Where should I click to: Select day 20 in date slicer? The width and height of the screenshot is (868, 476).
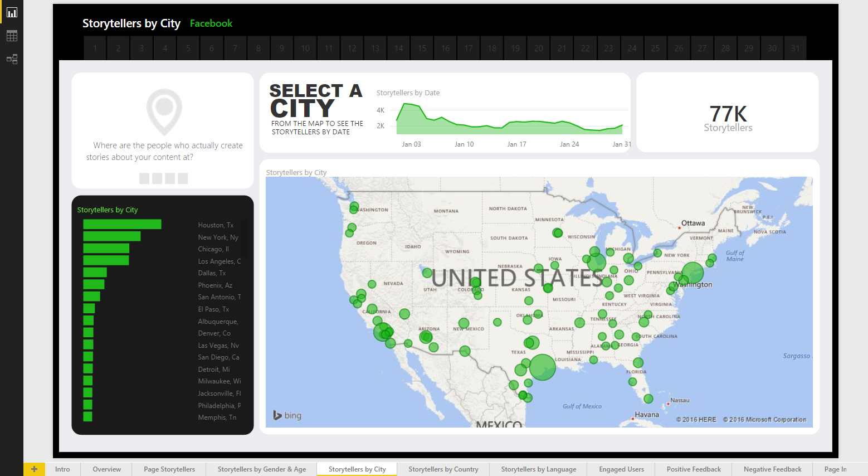(x=539, y=48)
